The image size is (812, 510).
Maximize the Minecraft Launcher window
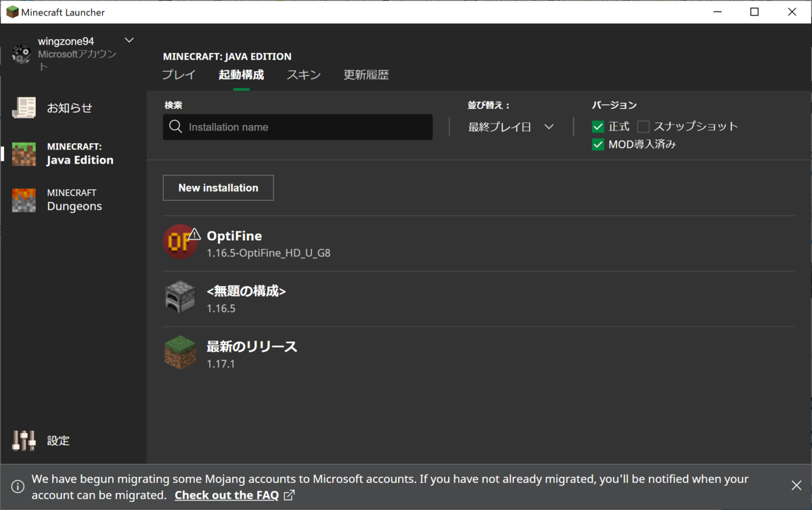754,12
